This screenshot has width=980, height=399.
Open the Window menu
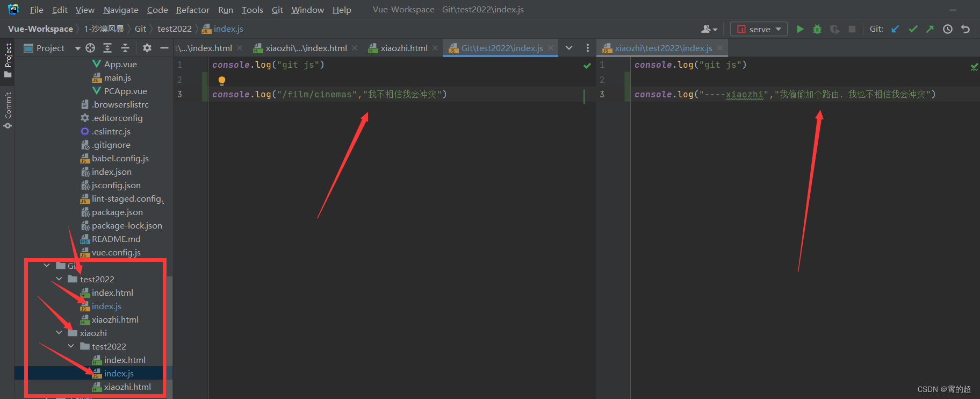tap(307, 10)
